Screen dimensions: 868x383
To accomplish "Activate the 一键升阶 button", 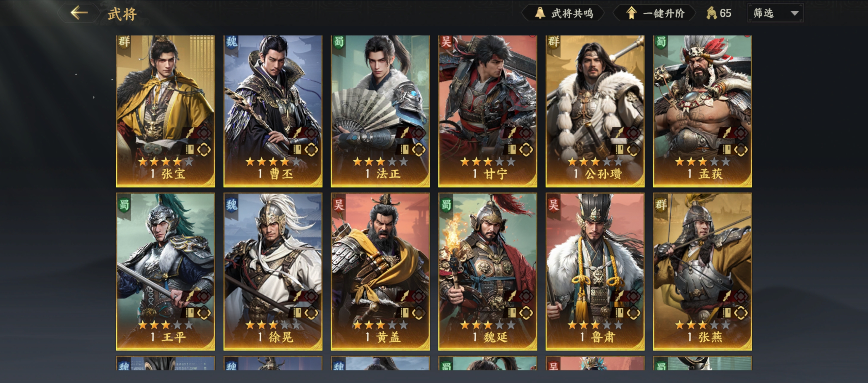I will point(654,13).
